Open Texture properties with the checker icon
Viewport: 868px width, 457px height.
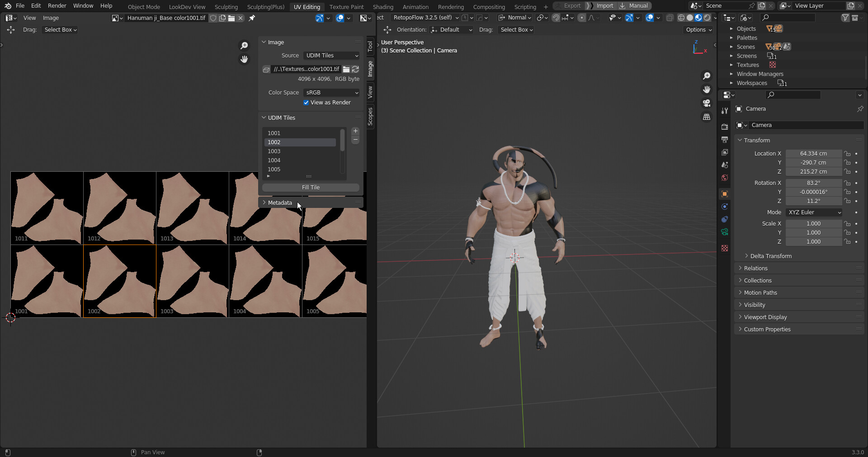724,248
